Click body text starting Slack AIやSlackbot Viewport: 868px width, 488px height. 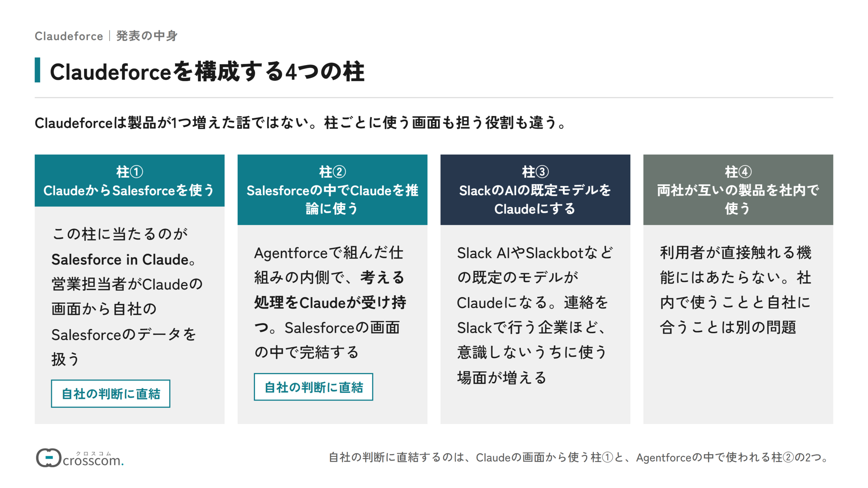[x=535, y=315]
